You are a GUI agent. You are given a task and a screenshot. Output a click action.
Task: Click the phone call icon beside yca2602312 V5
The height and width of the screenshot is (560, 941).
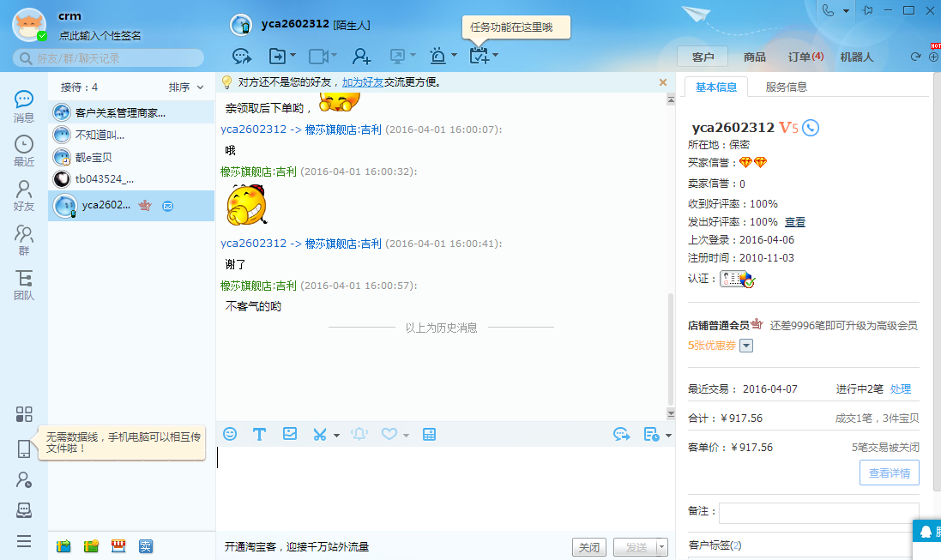pos(811,128)
